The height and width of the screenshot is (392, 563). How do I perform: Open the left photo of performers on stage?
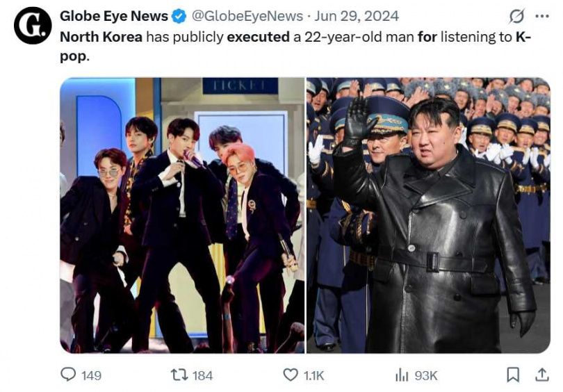182,215
